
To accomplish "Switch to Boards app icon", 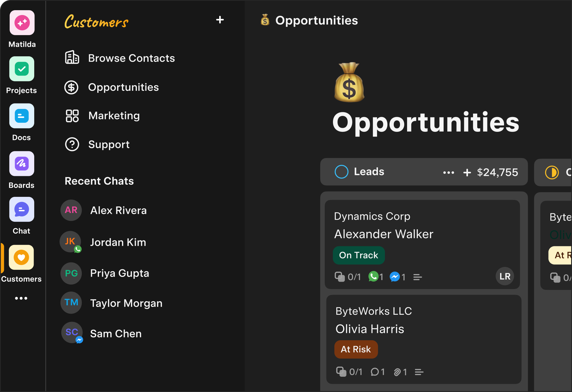I will pos(22,163).
